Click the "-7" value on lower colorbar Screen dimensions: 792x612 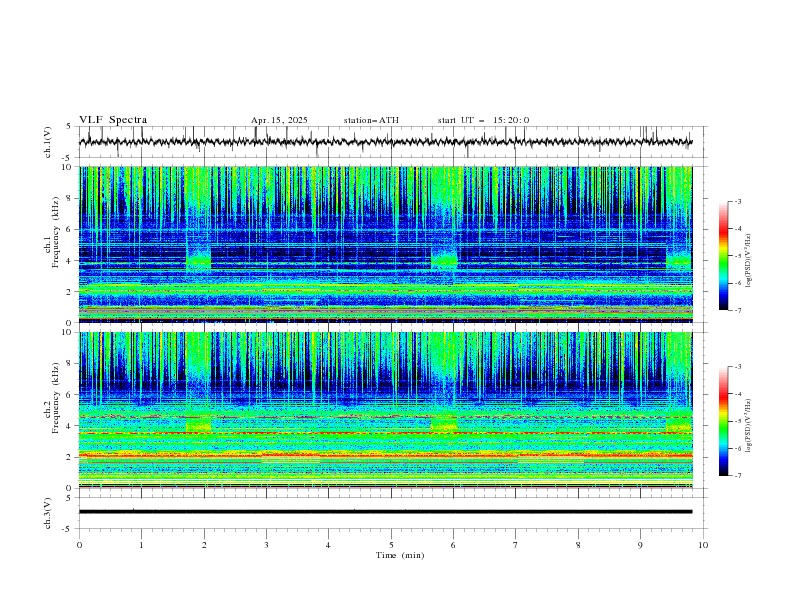point(737,475)
